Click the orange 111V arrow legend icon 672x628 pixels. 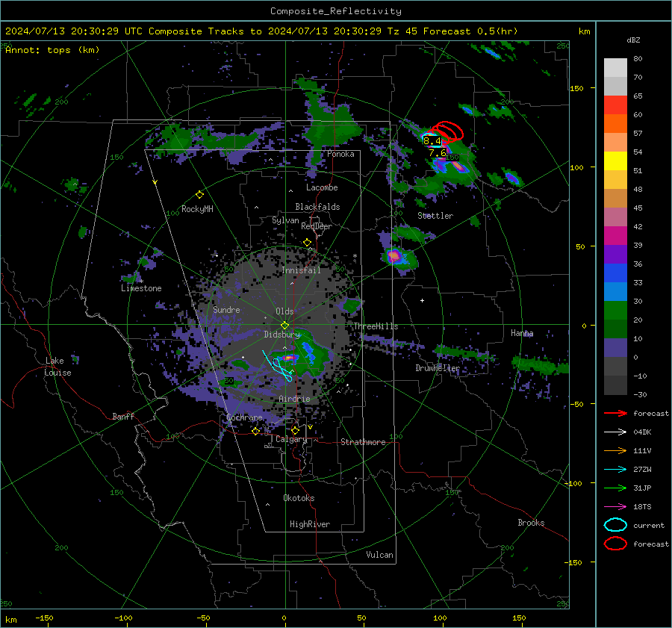click(x=615, y=450)
